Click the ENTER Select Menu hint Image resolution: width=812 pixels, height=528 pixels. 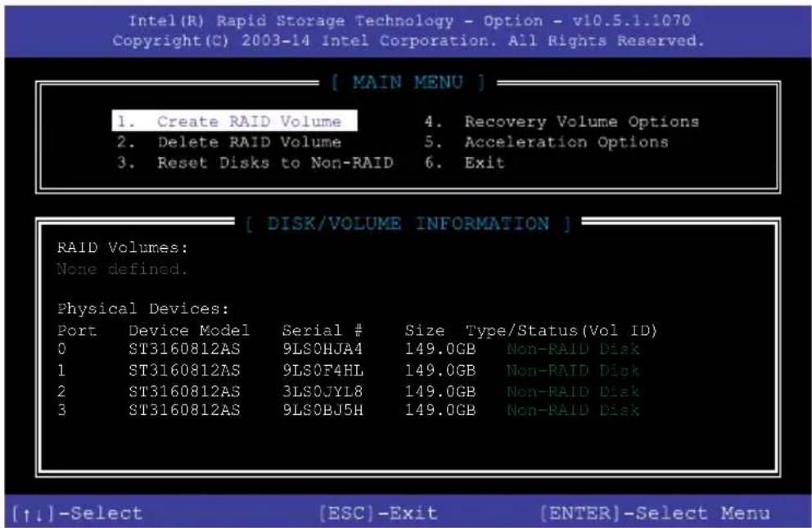pos(655,513)
